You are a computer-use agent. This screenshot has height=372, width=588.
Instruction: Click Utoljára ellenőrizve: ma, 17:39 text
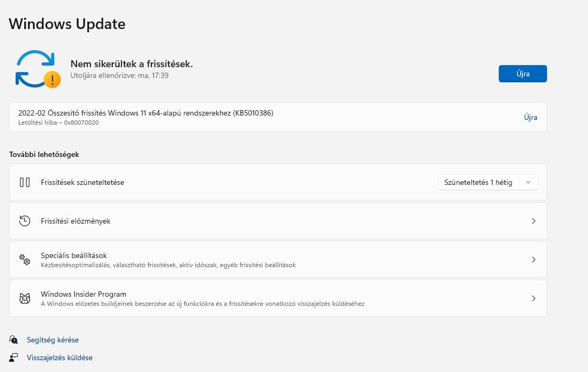coord(119,75)
